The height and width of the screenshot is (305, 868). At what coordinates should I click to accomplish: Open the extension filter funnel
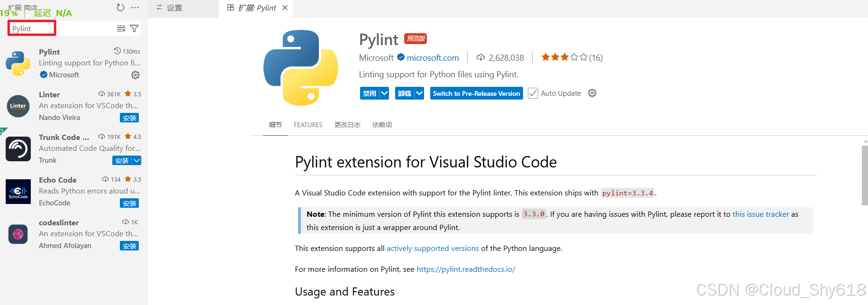(135, 28)
